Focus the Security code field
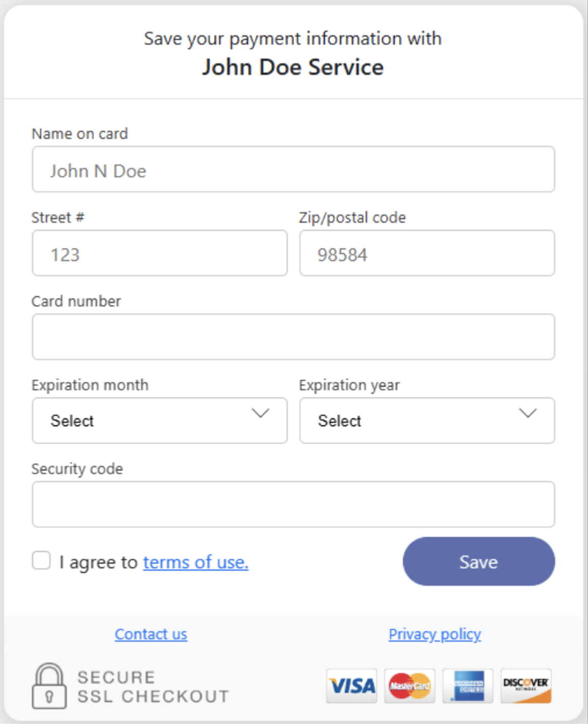The image size is (588, 724). pos(293,504)
